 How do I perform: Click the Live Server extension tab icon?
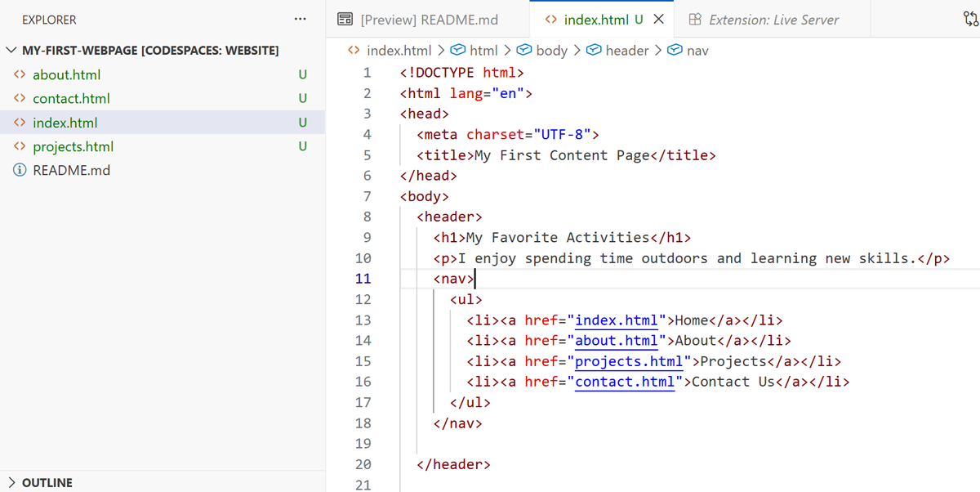(695, 20)
